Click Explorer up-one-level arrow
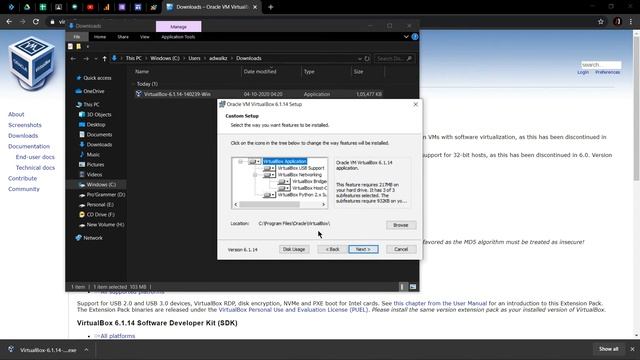640x360 pixels. coord(104,58)
